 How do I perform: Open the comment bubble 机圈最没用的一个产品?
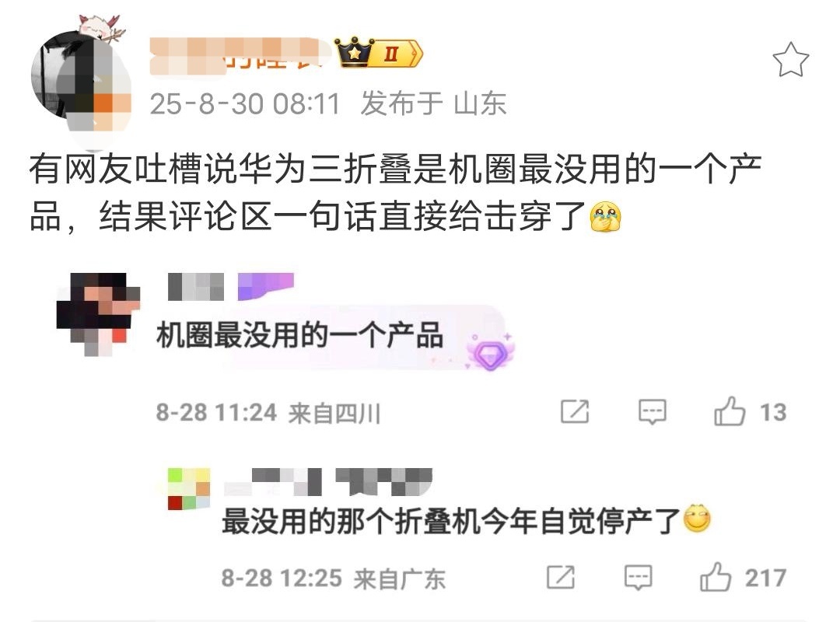click(x=299, y=336)
